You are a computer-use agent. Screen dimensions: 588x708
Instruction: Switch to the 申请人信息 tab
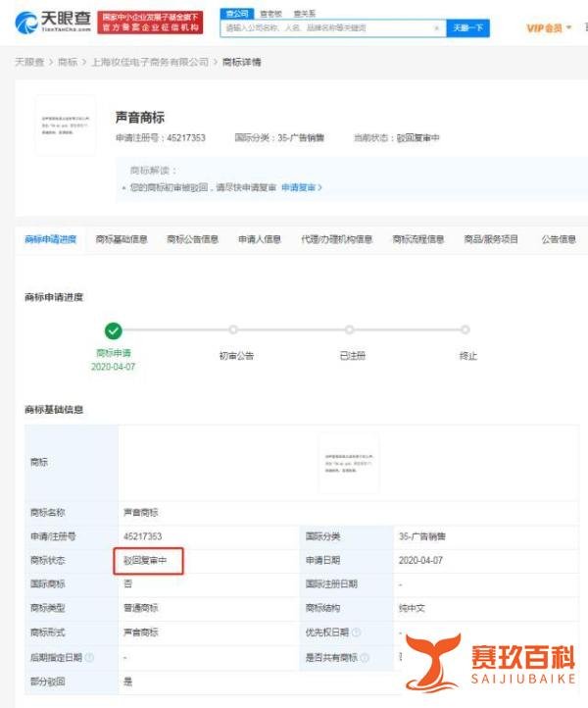click(x=260, y=239)
